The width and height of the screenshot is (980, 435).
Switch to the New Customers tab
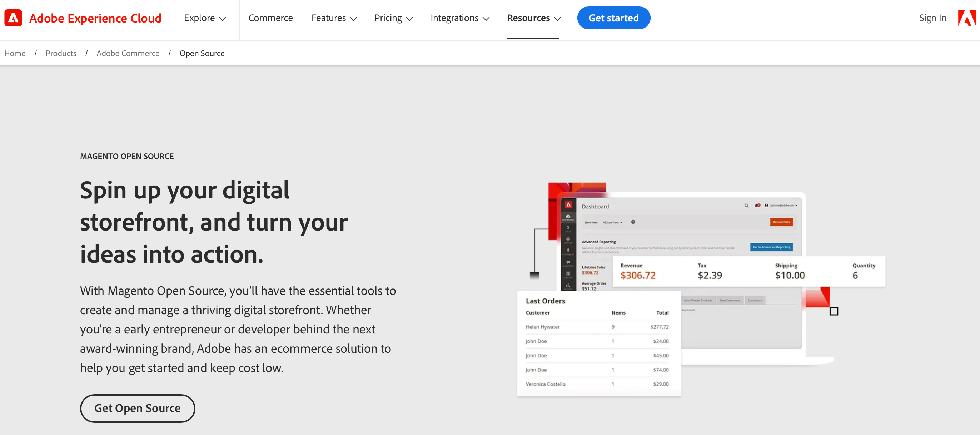(x=730, y=300)
